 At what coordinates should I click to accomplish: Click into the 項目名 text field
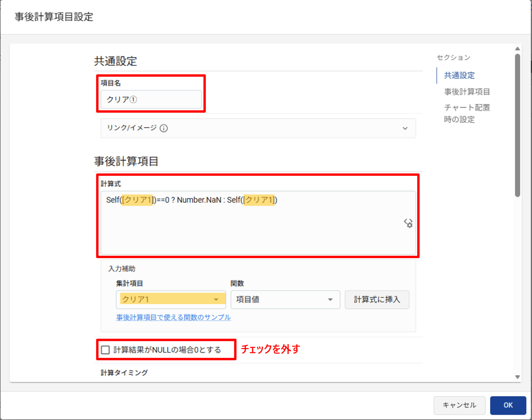(151, 99)
